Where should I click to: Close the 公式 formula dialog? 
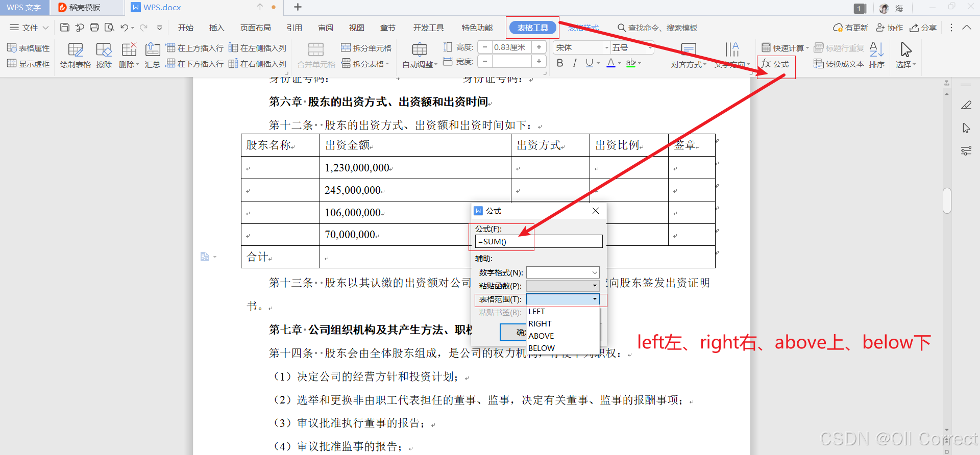coord(595,211)
